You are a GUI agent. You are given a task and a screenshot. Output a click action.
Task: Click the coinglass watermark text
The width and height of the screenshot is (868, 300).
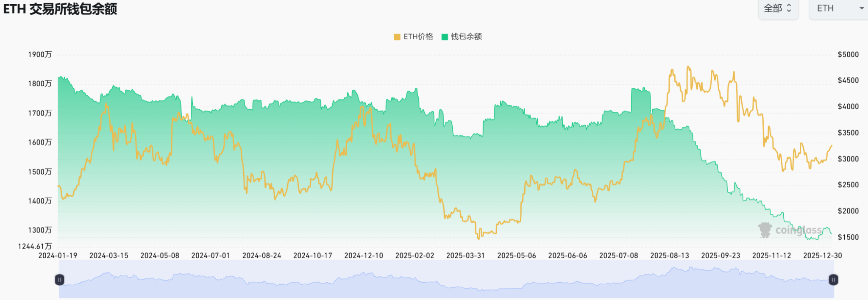point(798,230)
